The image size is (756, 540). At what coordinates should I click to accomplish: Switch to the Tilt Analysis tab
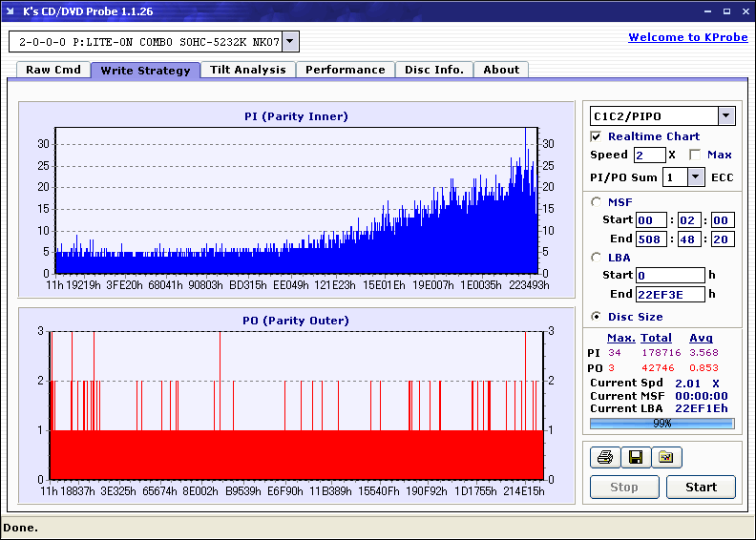(x=247, y=70)
